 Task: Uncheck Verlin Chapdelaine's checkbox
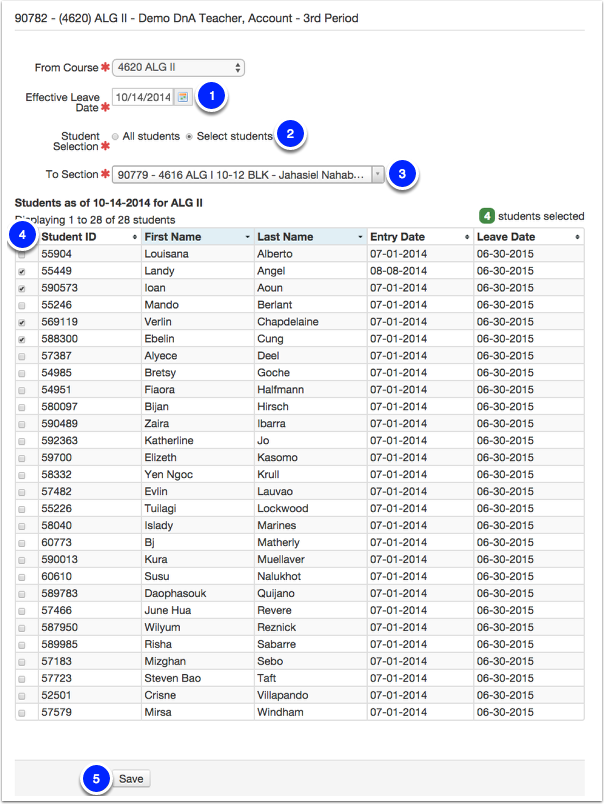click(x=22, y=322)
